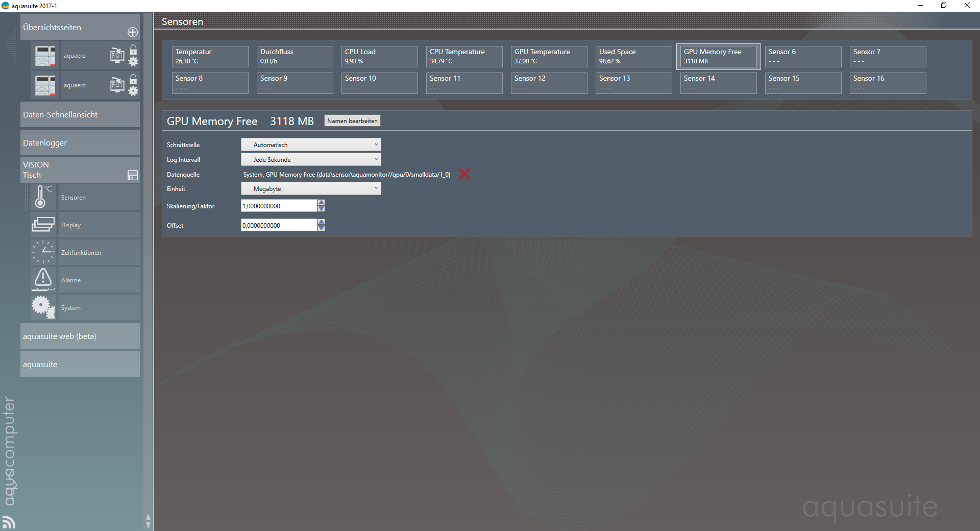Image resolution: width=980 pixels, height=531 pixels.
Task: Remove the data source with the red X
Action: pos(464,174)
